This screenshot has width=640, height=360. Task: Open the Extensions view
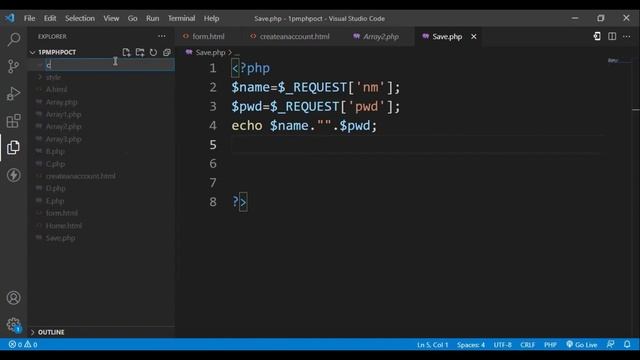pos(13,121)
